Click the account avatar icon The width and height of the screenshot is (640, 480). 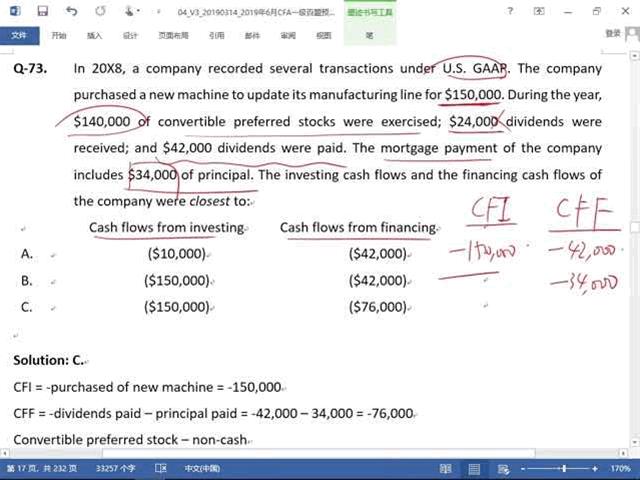(x=633, y=34)
